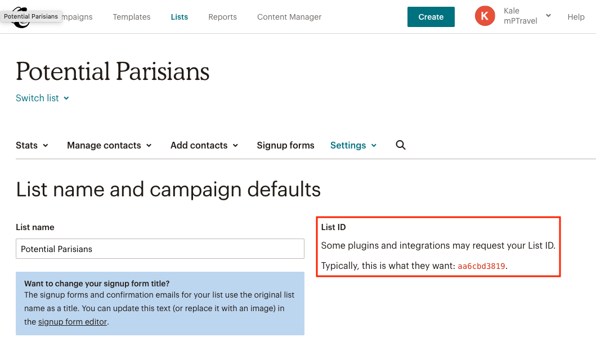Open the Switch list dropdown
Viewport: 596px width, 364px height.
point(42,98)
